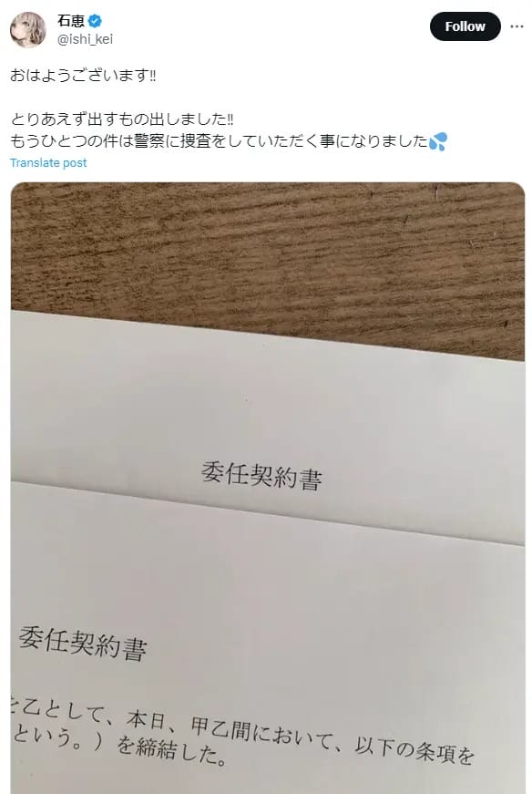This screenshot has height=794, width=532.
Task: Click the 以下の条項を text in photo
Action: 414,750
